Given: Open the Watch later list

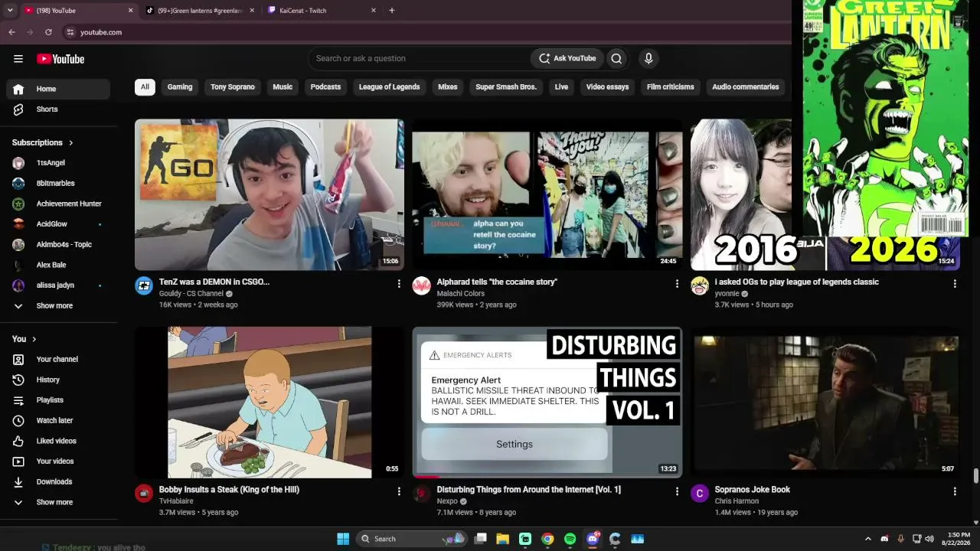Looking at the screenshot, I should tap(58, 420).
